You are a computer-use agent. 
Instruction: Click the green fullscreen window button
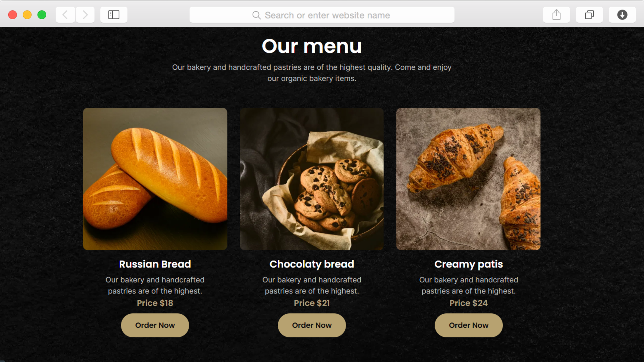coord(42,15)
